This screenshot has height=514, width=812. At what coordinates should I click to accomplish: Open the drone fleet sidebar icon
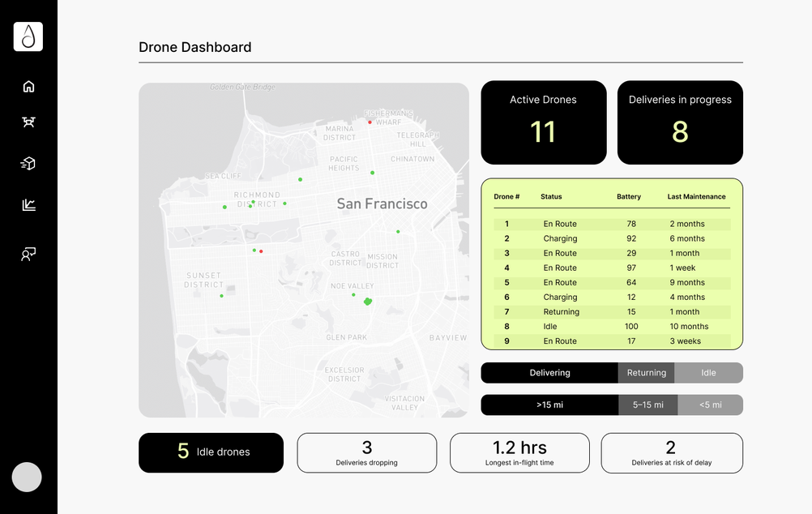28,122
